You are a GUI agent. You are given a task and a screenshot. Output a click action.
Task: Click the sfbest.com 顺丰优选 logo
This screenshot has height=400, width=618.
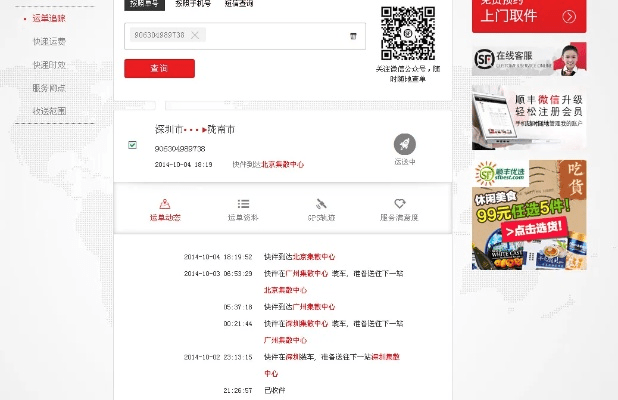pos(501,173)
